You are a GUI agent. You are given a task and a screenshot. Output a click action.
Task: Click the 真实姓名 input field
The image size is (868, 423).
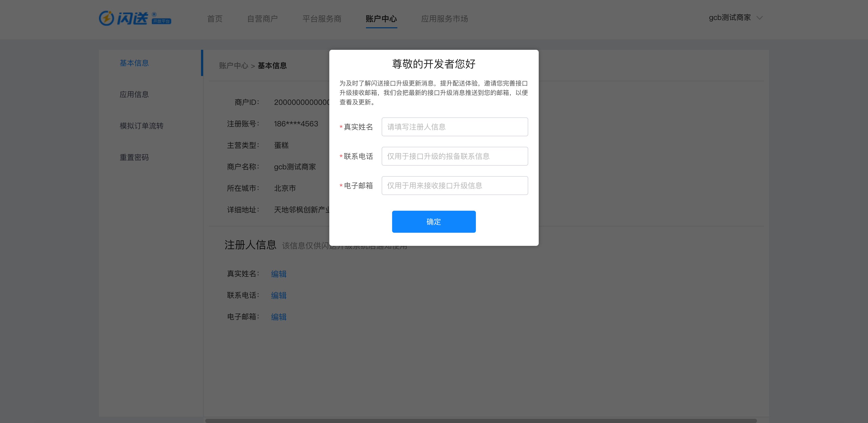[454, 127]
